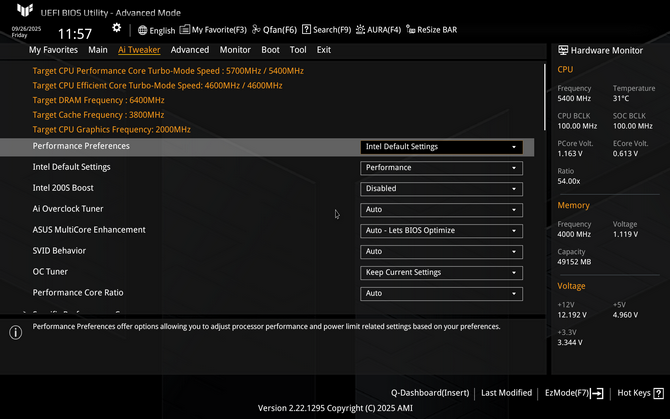Viewport: 670px width, 419px height.
Task: Click the +12V reading 12.192 V
Action: tap(572, 315)
